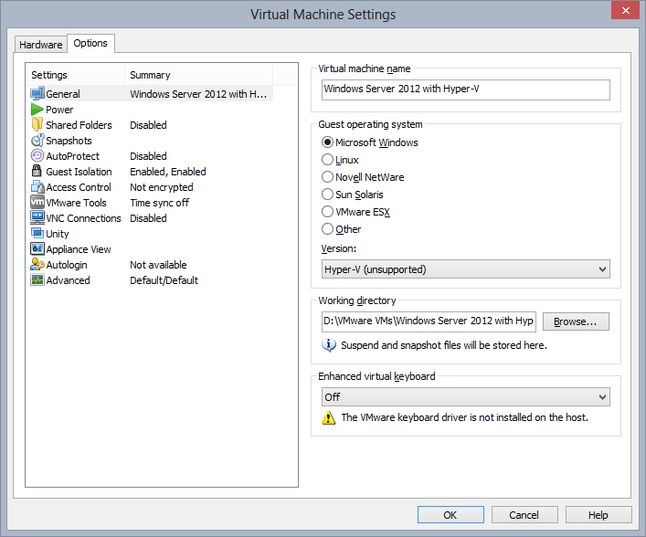
Task: Edit the Virtual machine name field
Action: (466, 89)
